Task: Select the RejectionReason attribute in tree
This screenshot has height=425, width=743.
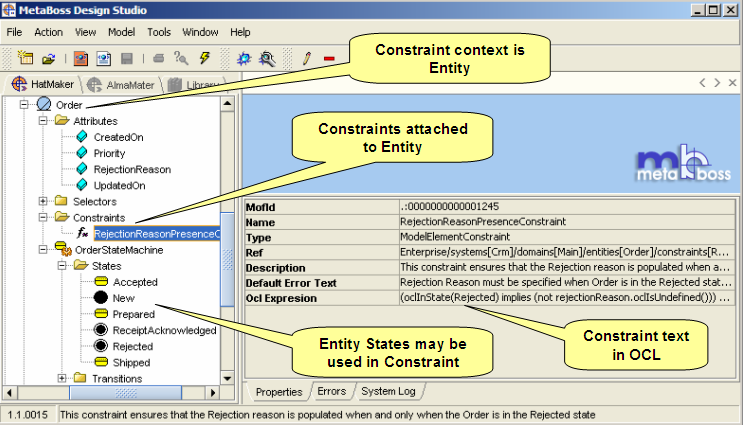Action: (x=132, y=169)
